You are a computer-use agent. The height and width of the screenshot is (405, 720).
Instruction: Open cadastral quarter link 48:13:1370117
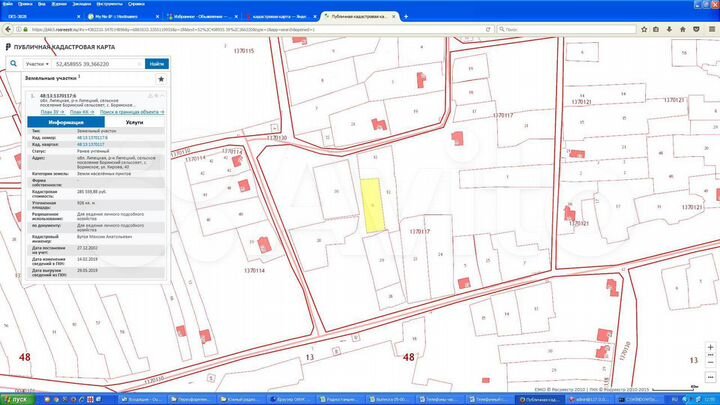91,144
